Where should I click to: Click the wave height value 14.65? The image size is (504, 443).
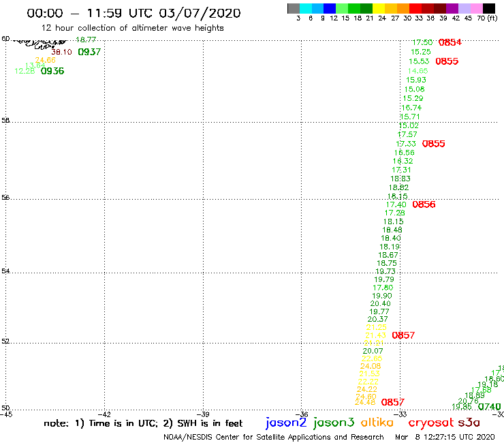[x=418, y=71]
